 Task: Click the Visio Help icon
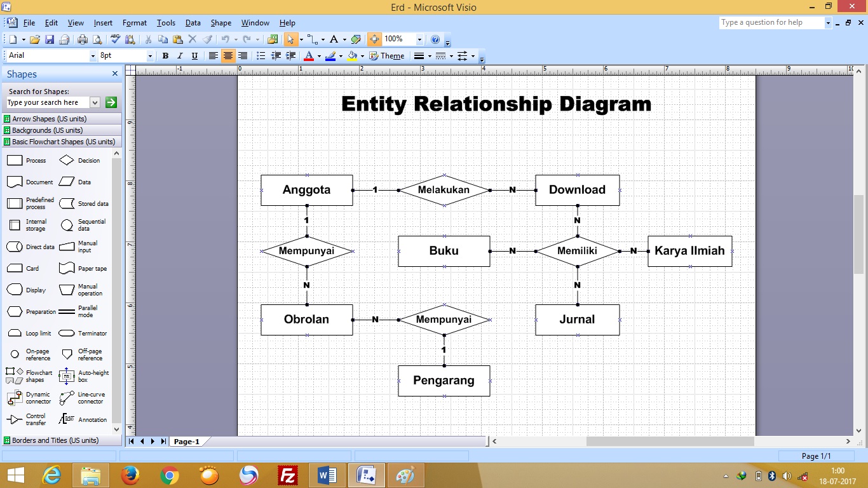coord(435,39)
